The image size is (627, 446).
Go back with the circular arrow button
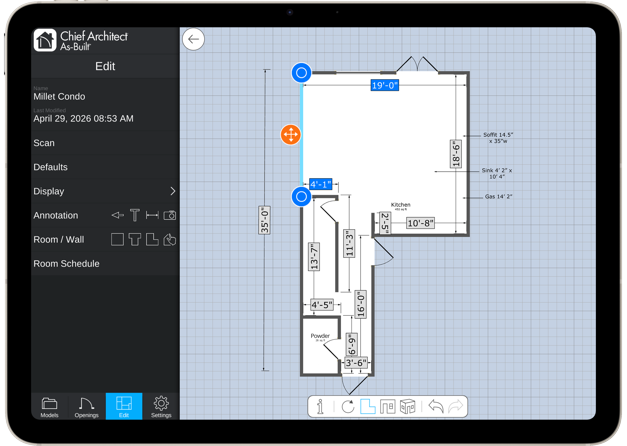[193, 39]
